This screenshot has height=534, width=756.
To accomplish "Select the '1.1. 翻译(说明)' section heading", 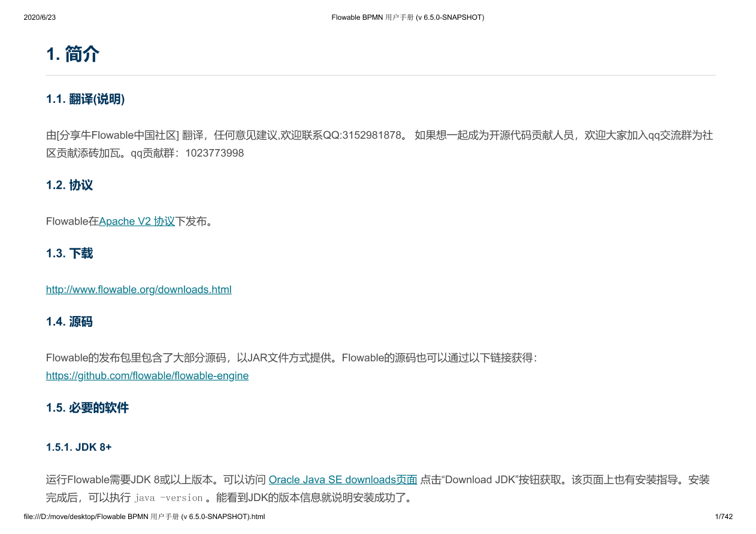I will click(85, 99).
